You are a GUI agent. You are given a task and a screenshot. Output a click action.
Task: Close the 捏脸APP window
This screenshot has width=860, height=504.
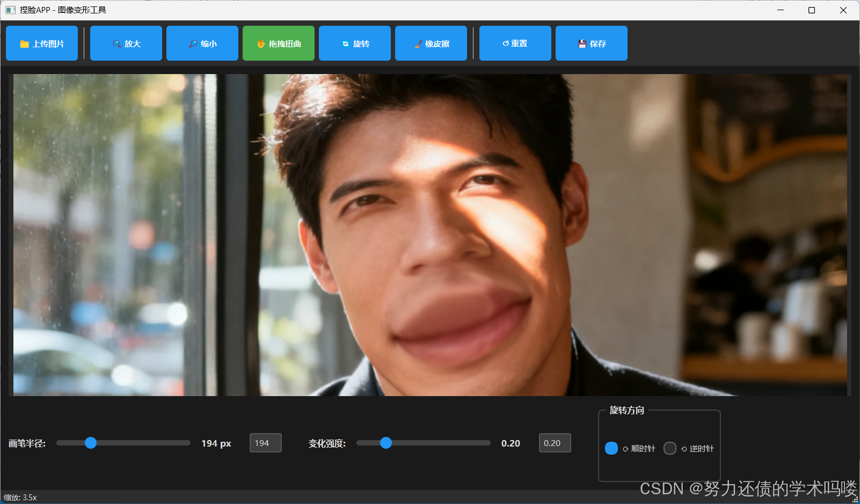pyautogui.click(x=843, y=10)
